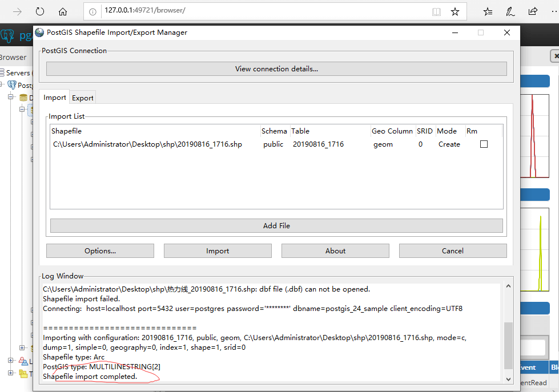Screen dimensions: 559x392
Task: Click the add notes pen icon
Action: tap(510, 11)
